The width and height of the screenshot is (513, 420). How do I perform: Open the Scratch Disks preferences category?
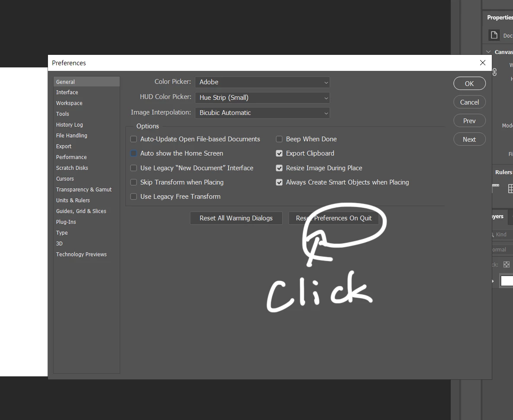87,168
